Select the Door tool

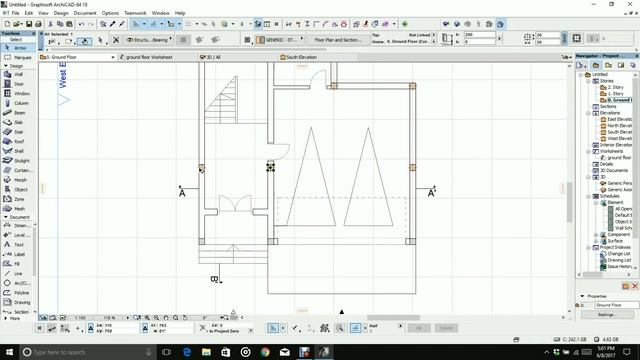coord(18,84)
